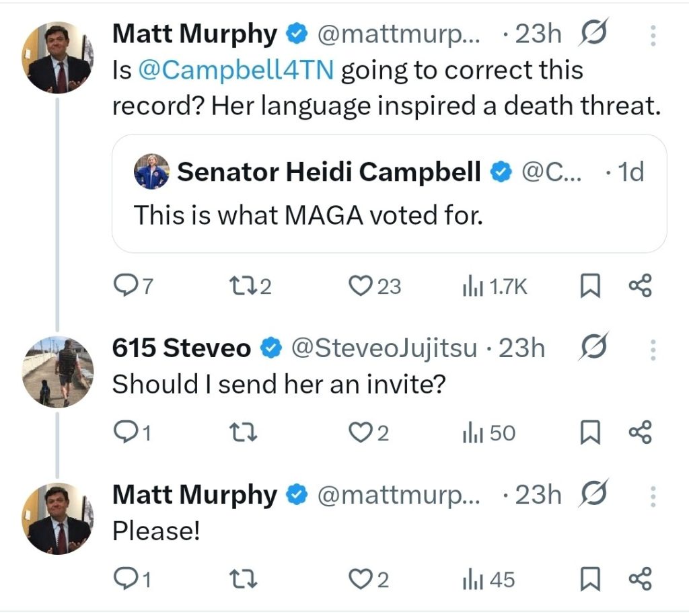Share the first Matt Murphy tweet
Screen dimensions: 689x616
tap(640, 287)
